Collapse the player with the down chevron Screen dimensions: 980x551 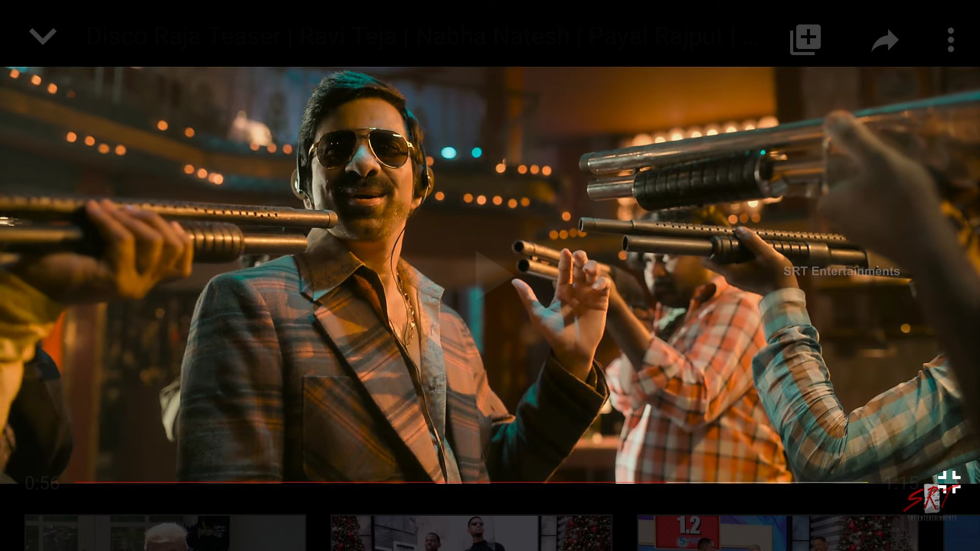[x=42, y=37]
